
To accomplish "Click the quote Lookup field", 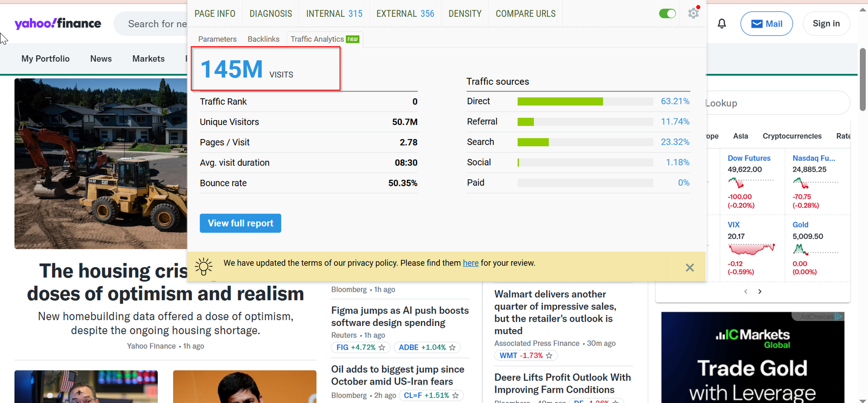I will [x=778, y=103].
